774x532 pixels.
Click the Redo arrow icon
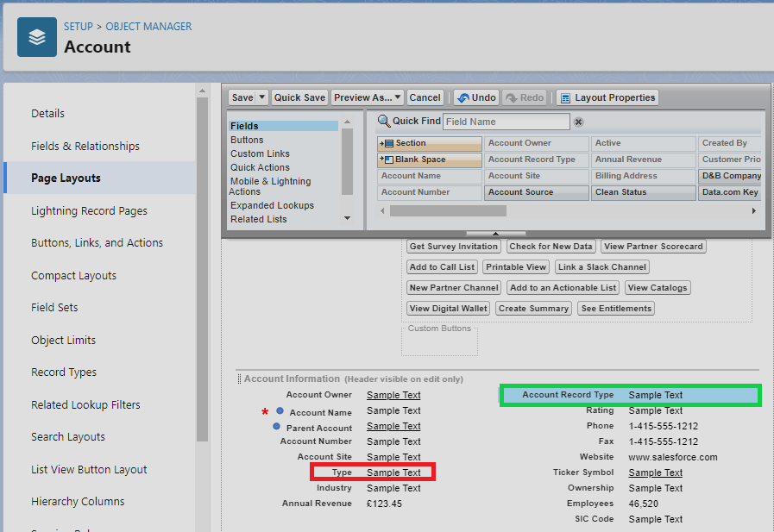click(x=512, y=97)
